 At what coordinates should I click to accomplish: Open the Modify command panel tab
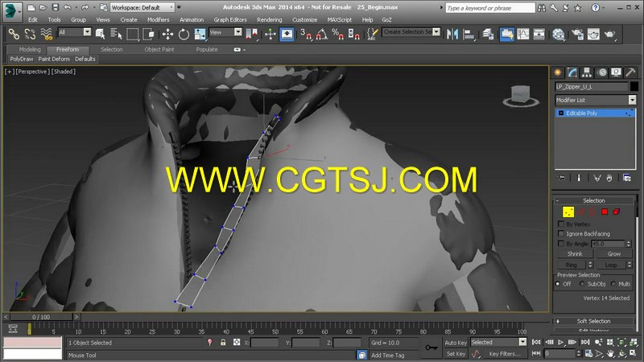(x=572, y=72)
